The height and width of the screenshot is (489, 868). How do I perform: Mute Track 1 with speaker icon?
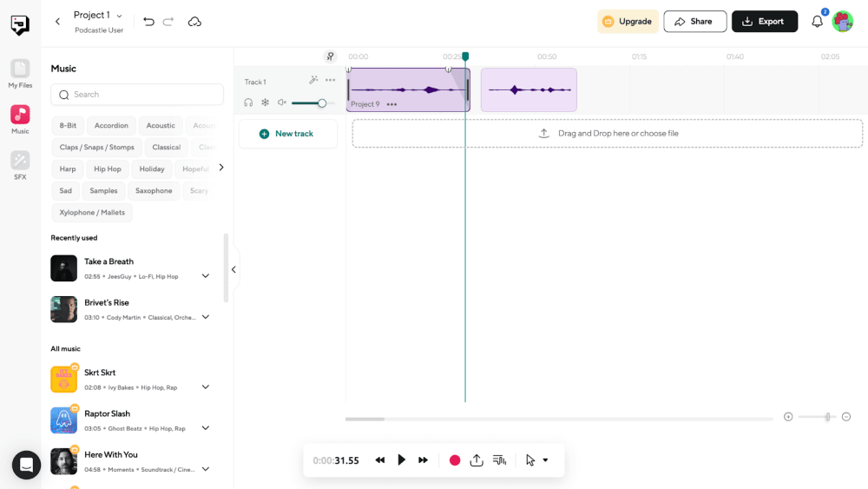pyautogui.click(x=282, y=102)
